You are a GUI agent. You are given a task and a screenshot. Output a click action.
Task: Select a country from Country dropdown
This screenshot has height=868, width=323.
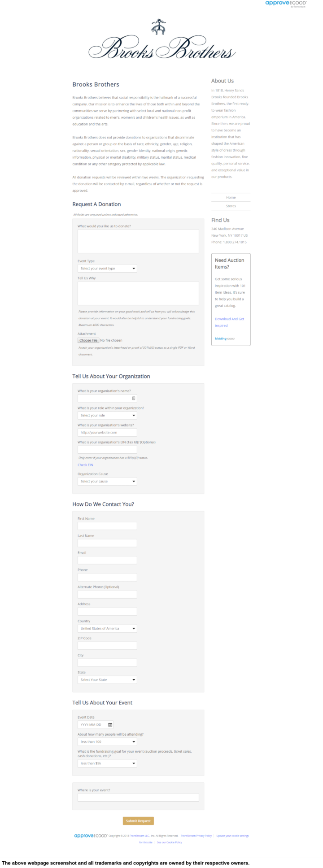tap(107, 629)
